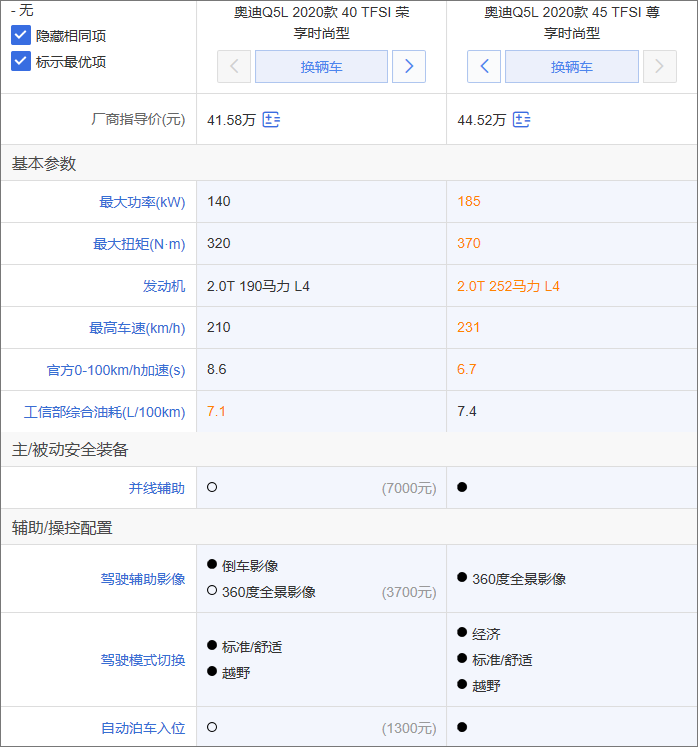
Task: Click 换辆车 button for 40 TFSI model
Action: coord(321,67)
